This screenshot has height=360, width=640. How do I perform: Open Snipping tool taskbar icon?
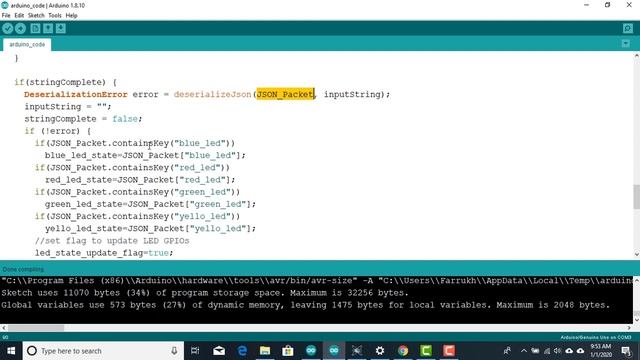tap(357, 351)
